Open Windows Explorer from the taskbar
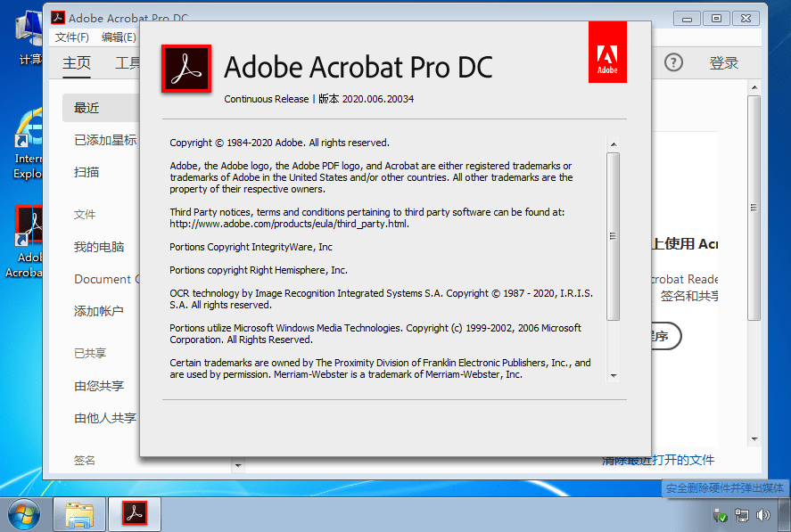 (x=79, y=514)
